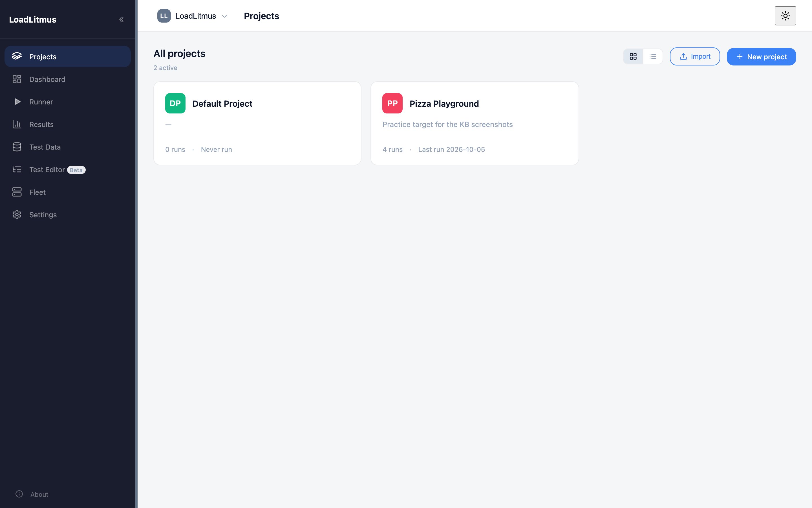
Task: Click the LoadLitmus logo text in sidebar
Action: pos(32,19)
